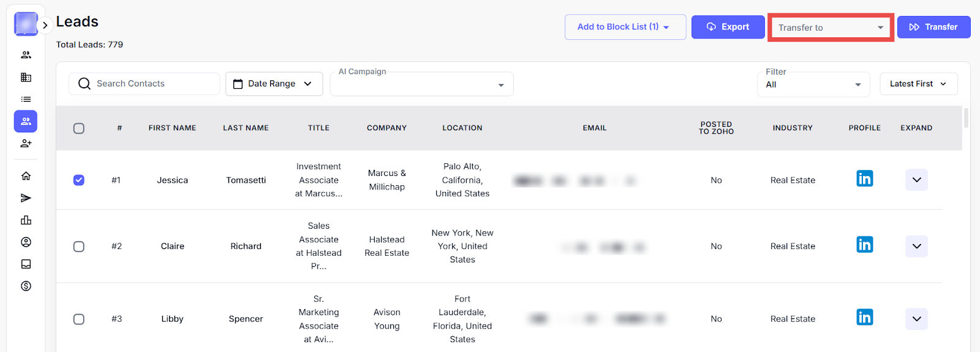
Task: Click the Export button
Action: (x=728, y=27)
